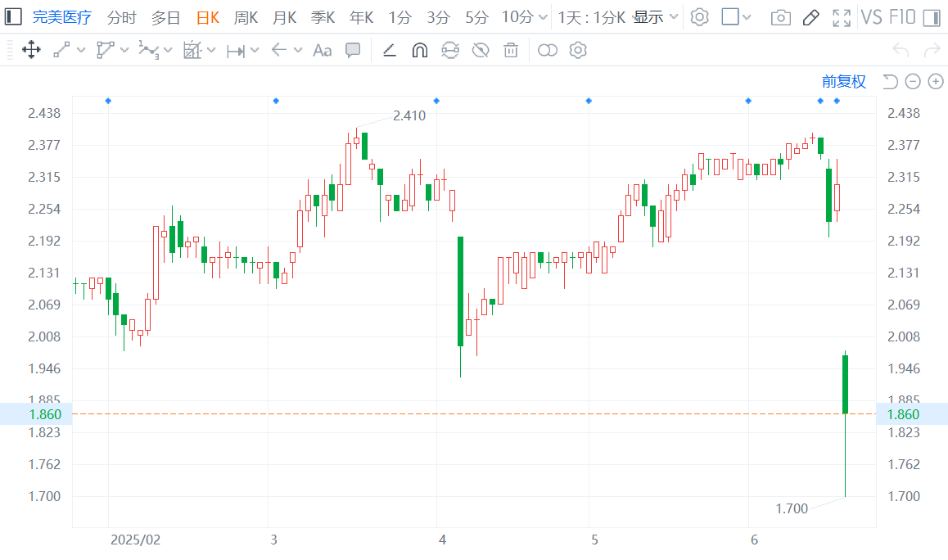Viewport: 948px width, 560px height.
Task: Expand Fibonacci grid tool options
Action: click(x=211, y=50)
